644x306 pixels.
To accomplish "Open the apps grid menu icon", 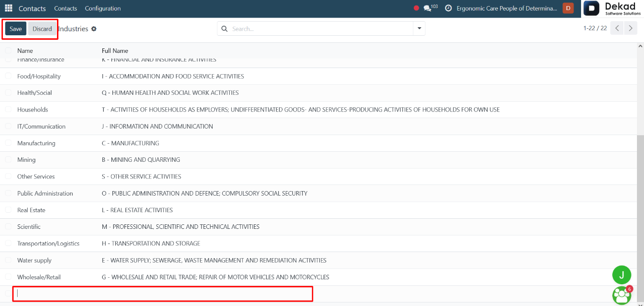I will tap(9, 8).
